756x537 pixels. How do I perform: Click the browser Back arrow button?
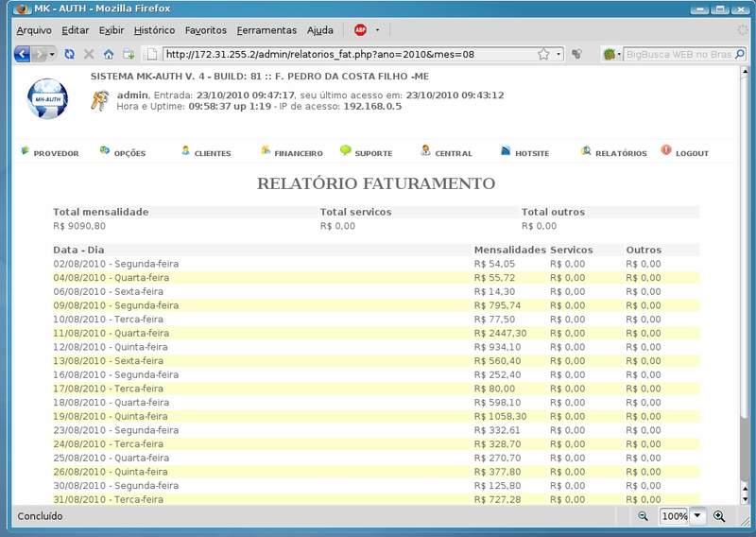(22, 54)
